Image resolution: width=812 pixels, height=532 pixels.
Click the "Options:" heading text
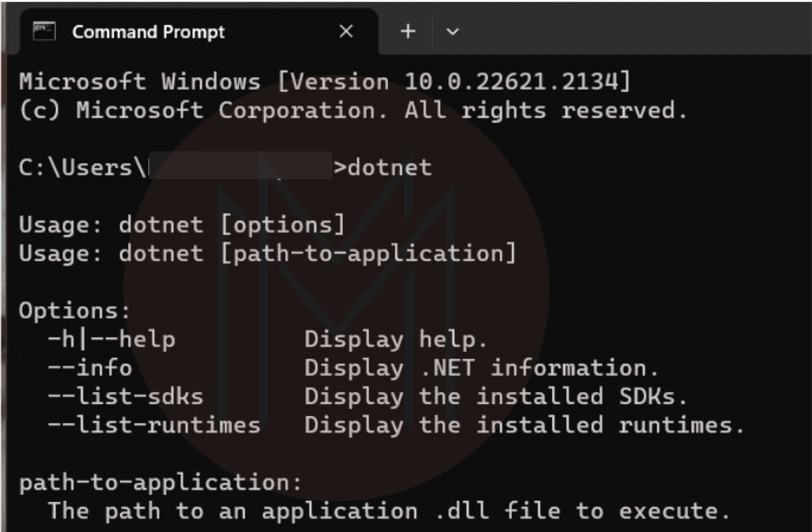[x=74, y=311]
